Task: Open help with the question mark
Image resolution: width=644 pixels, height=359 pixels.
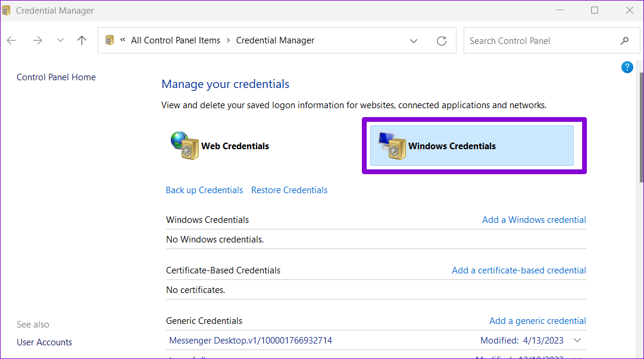Action: coord(627,67)
